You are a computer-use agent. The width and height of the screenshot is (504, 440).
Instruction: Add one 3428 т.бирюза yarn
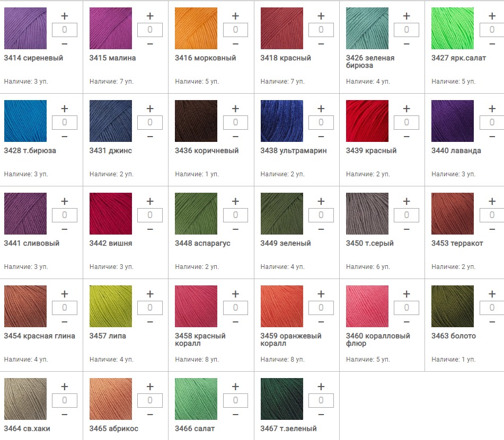click(x=65, y=109)
